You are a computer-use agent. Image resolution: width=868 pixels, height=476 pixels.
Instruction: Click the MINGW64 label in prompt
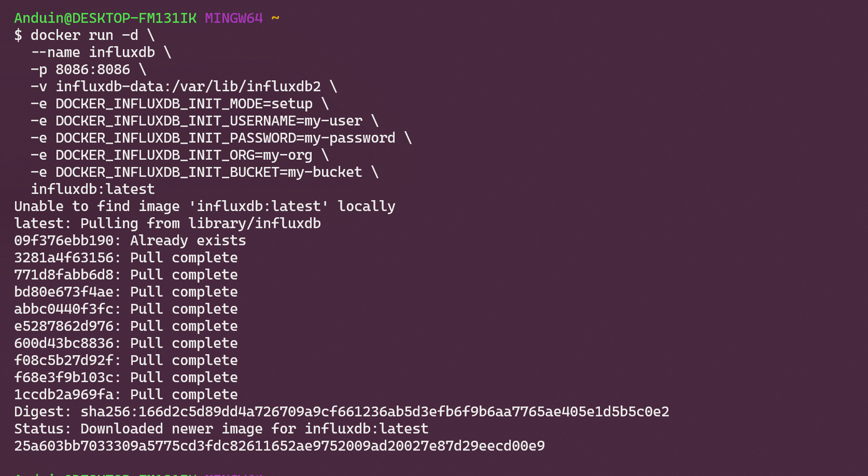[x=233, y=18]
